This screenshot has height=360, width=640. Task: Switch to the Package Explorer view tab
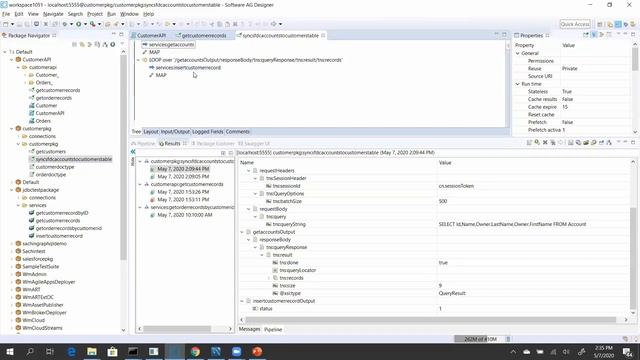[213, 144]
